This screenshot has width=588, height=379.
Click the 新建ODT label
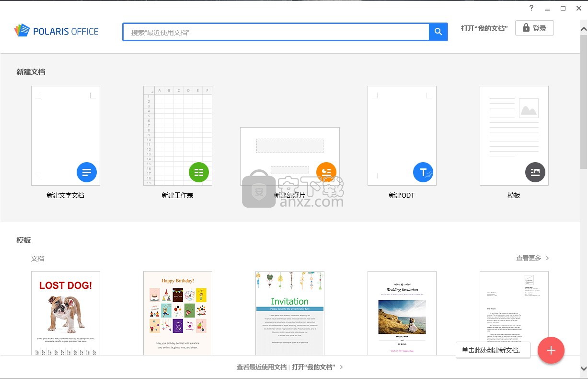[x=402, y=195]
